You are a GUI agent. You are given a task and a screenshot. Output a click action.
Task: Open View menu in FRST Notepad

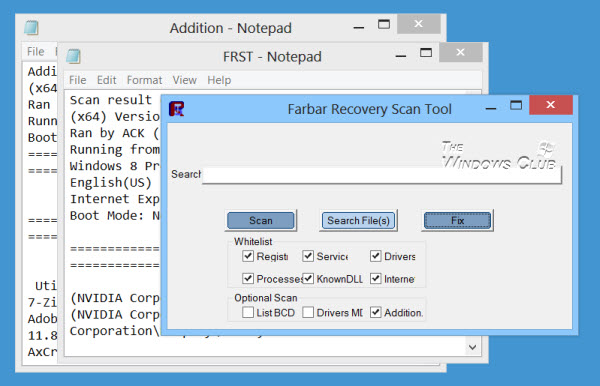click(x=184, y=80)
